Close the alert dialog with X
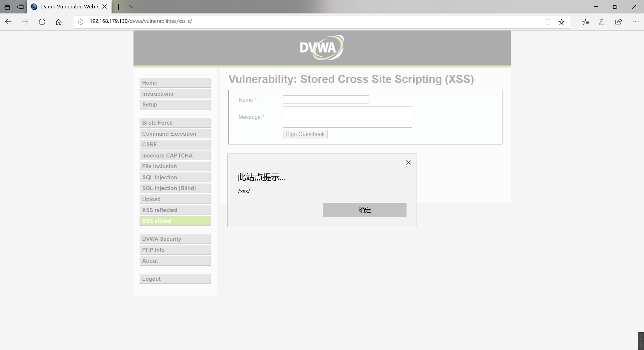Viewport: 644px width, 350px height. pos(408,163)
